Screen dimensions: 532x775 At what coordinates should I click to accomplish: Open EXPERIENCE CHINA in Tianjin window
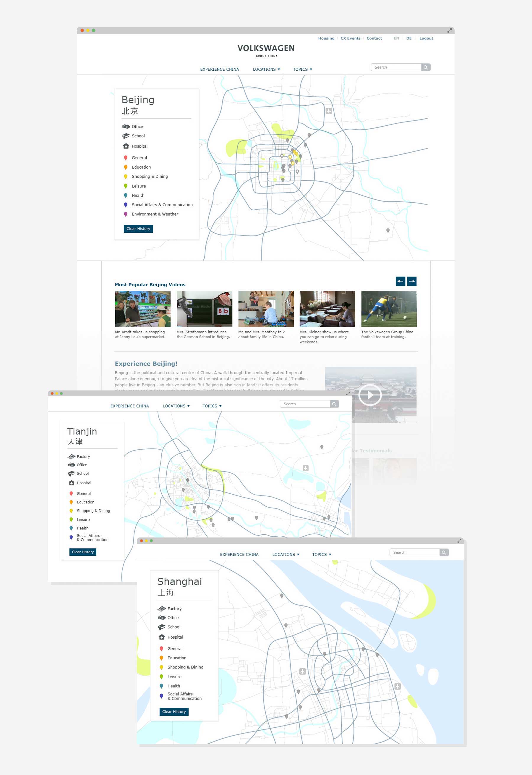pyautogui.click(x=130, y=406)
